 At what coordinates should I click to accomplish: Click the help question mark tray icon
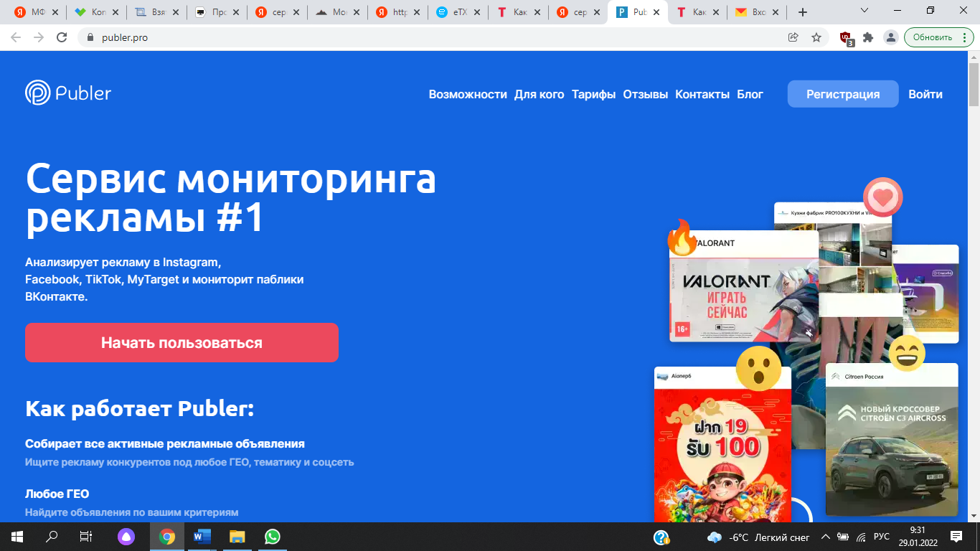(x=661, y=537)
